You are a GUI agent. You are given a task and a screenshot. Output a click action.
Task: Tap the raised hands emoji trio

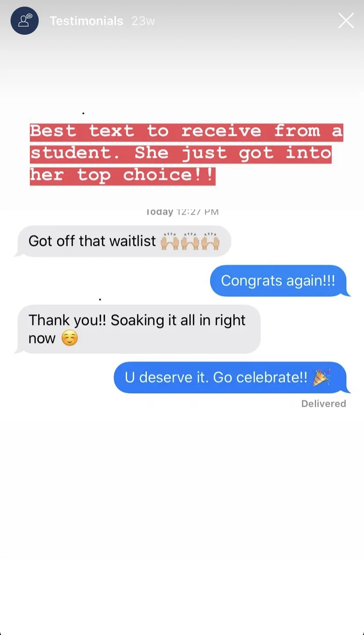tap(190, 241)
